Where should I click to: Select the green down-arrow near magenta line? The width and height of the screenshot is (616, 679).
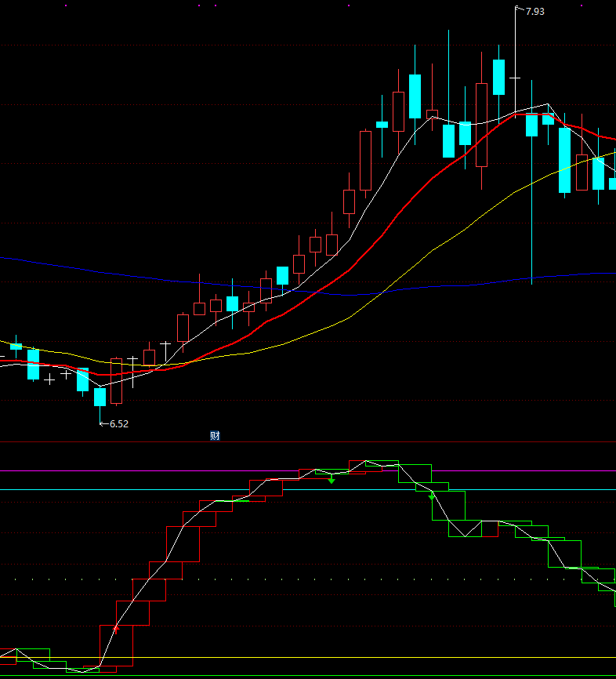pos(332,479)
